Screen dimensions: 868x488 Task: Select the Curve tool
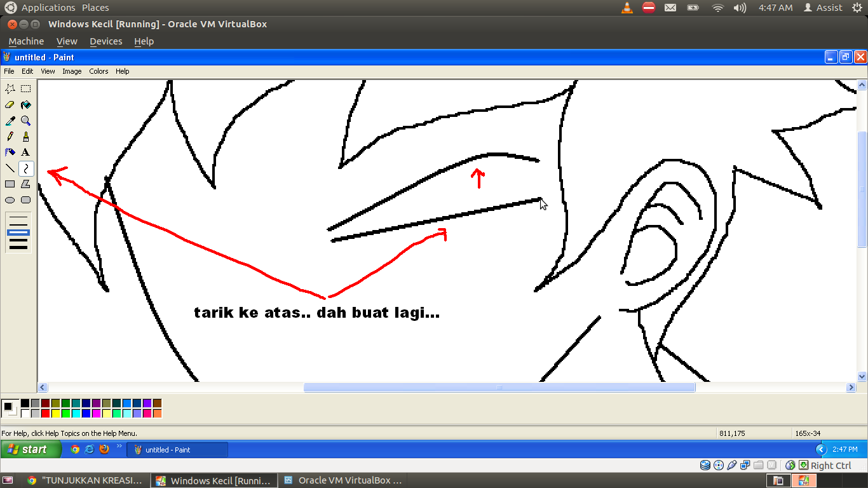pyautogui.click(x=25, y=168)
